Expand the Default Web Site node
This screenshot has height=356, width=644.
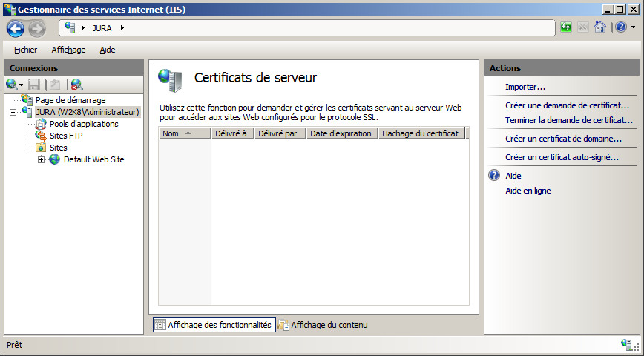[x=42, y=159]
